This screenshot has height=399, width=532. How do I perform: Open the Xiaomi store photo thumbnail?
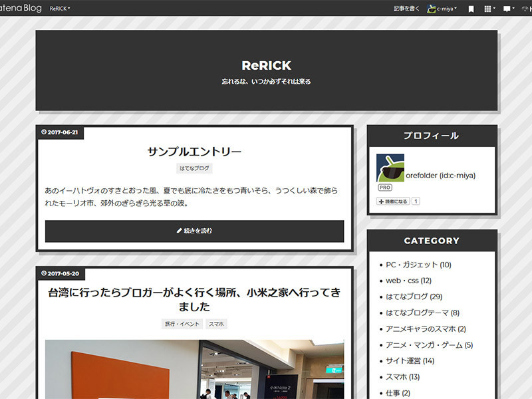[194, 369]
